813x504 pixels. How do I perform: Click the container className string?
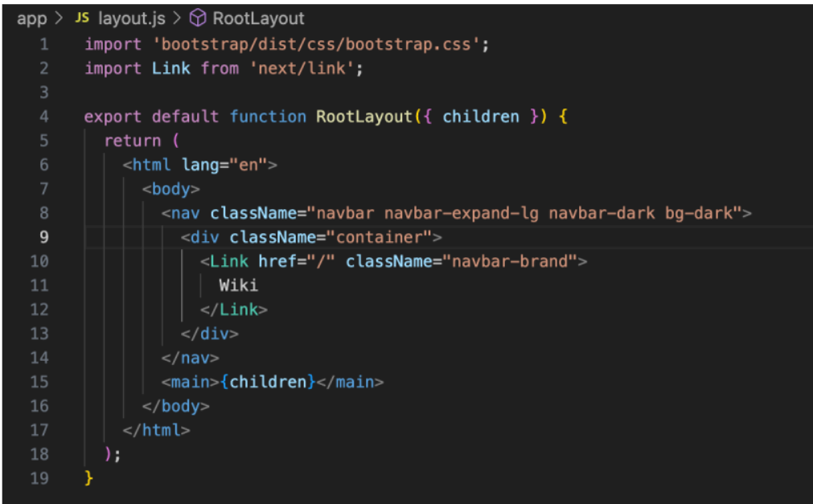point(383,237)
